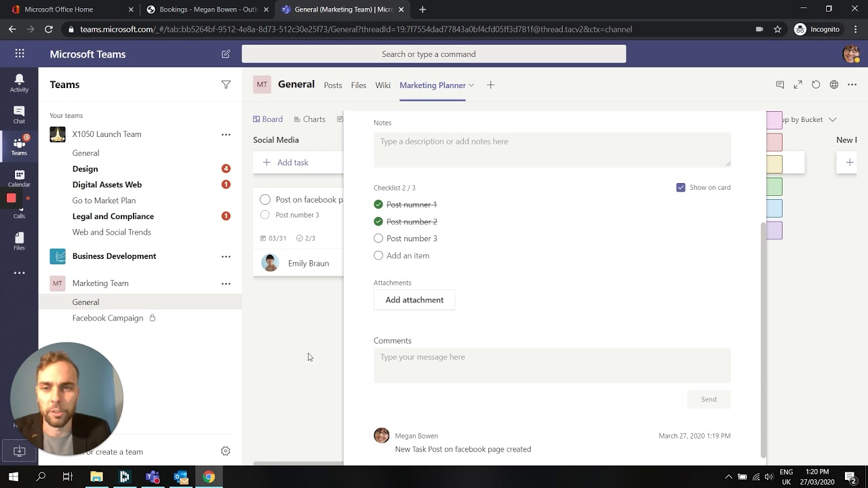The height and width of the screenshot is (488, 868).
Task: Switch to the Board view
Action: [x=268, y=119]
